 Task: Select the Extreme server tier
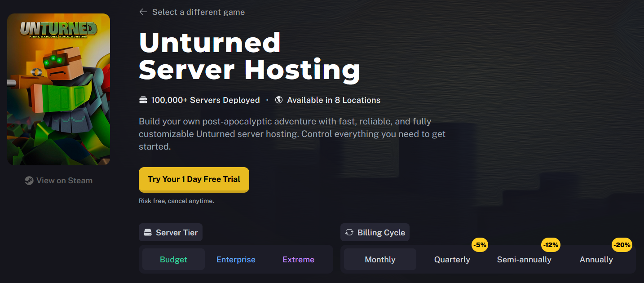(x=298, y=260)
